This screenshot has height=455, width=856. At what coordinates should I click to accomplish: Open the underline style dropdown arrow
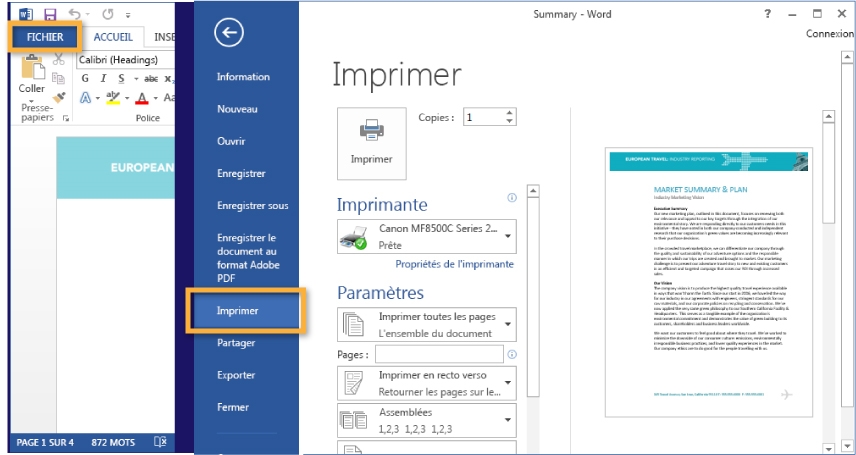pos(136,79)
